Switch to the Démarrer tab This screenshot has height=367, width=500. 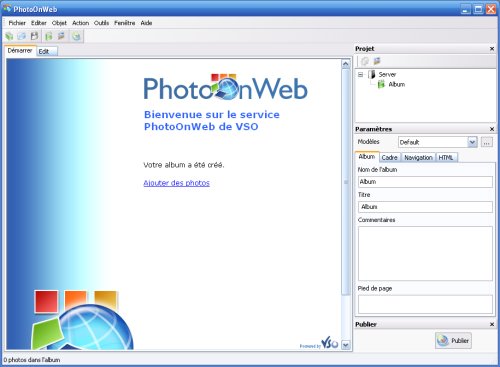point(20,51)
